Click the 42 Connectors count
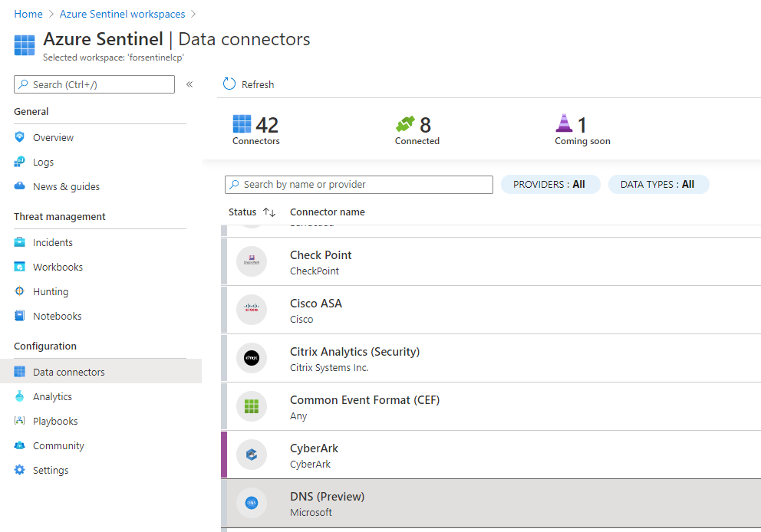The image size is (761, 532). click(x=267, y=125)
